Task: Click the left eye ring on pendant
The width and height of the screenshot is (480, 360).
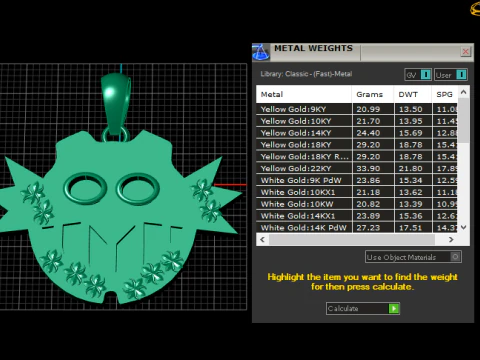Action: tap(85, 188)
